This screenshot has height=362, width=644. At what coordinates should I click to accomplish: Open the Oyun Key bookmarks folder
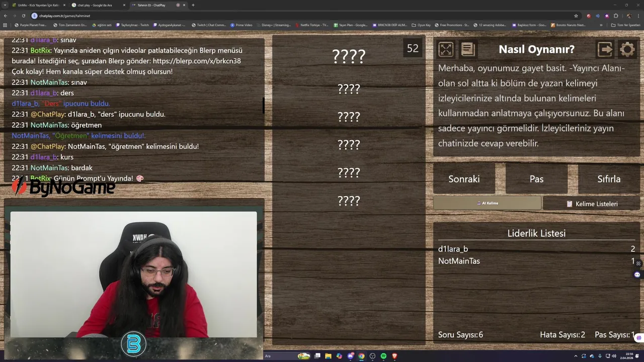tap(421, 25)
